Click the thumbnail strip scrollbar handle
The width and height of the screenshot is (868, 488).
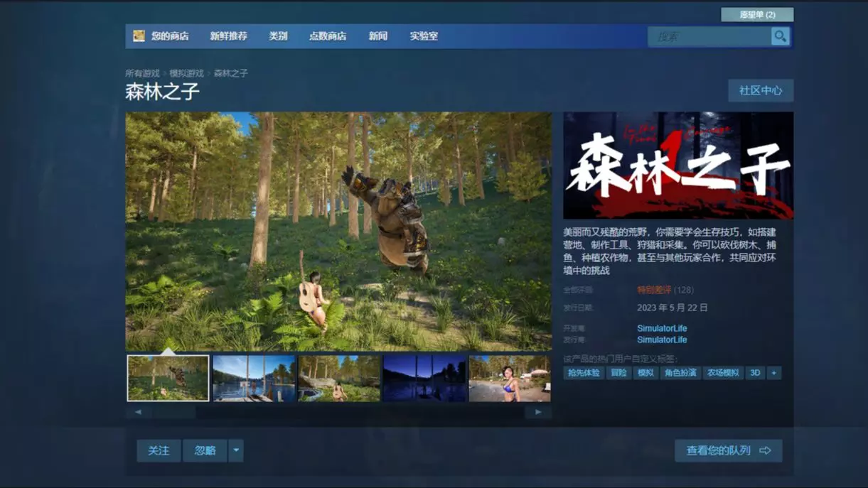pos(173,412)
